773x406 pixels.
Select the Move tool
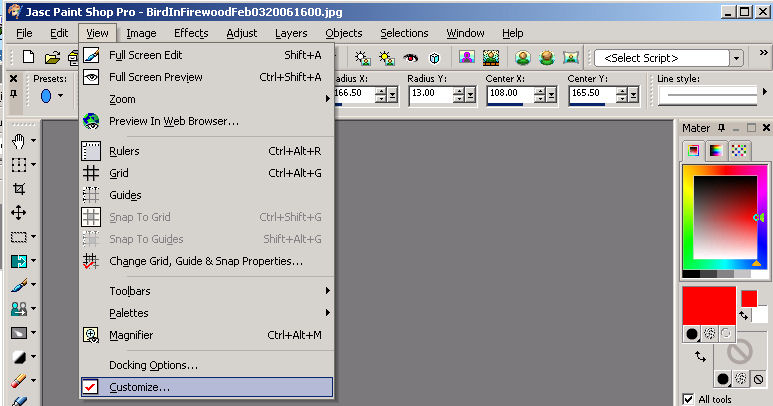pyautogui.click(x=18, y=213)
